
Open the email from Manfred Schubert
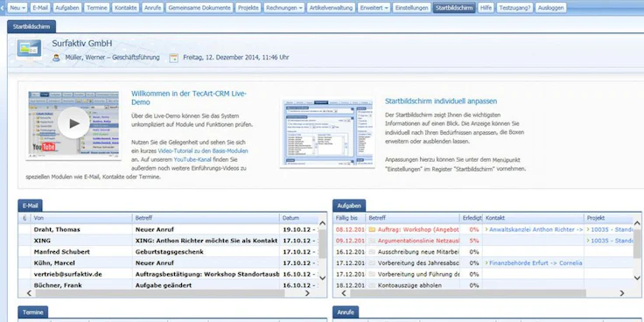click(168, 252)
